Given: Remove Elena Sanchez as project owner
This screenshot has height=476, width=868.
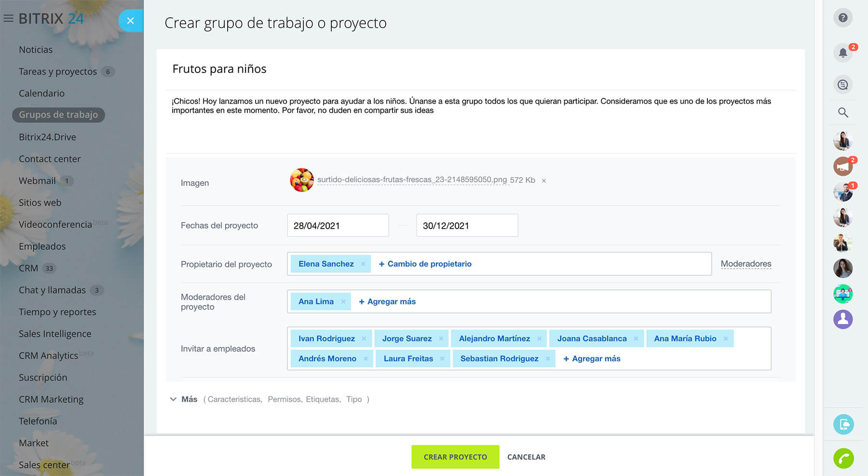Looking at the screenshot, I should 363,264.
